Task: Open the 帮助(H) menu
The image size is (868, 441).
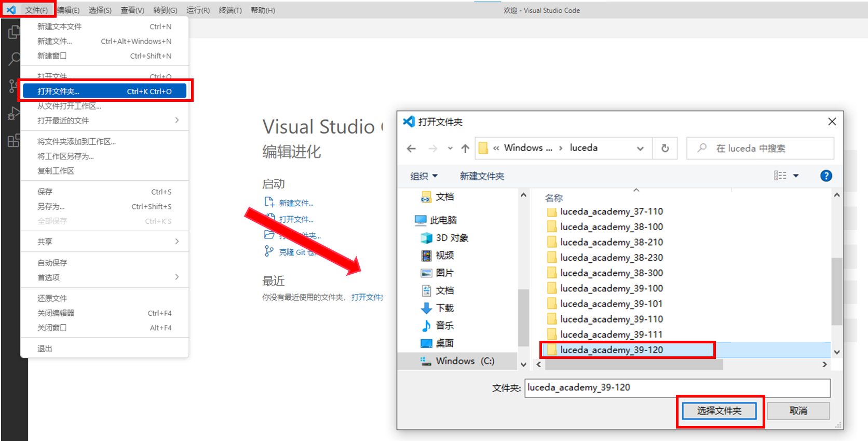Action: (263, 10)
